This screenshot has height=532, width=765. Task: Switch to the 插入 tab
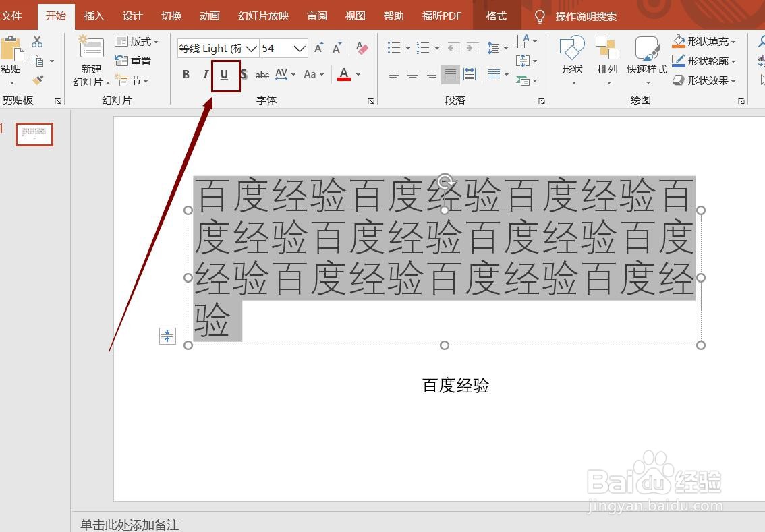click(94, 16)
